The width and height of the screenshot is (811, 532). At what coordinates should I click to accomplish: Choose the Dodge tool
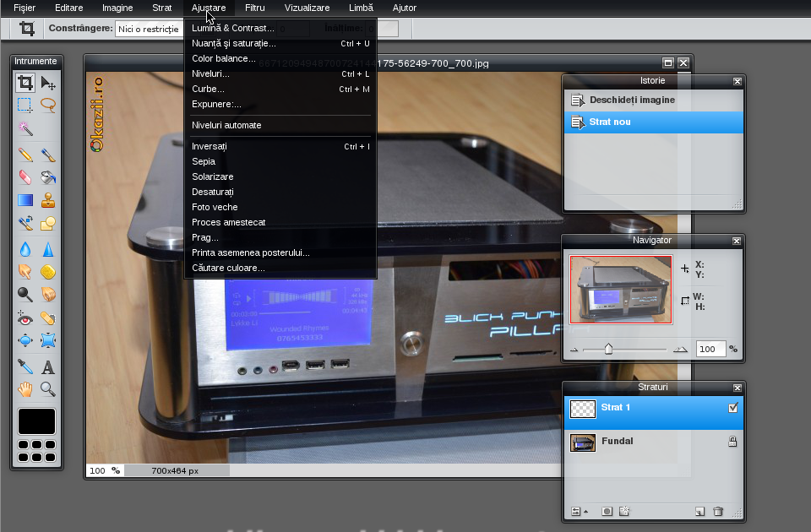(x=24, y=295)
